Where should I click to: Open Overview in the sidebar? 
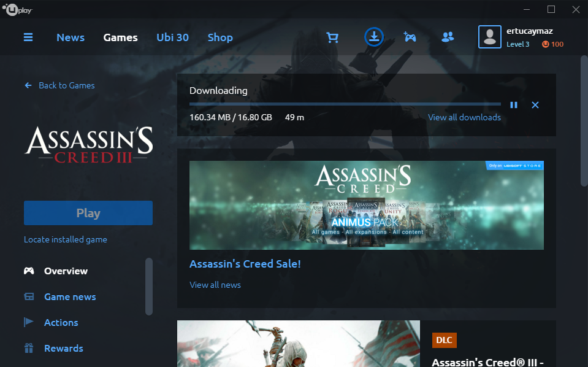[66, 271]
